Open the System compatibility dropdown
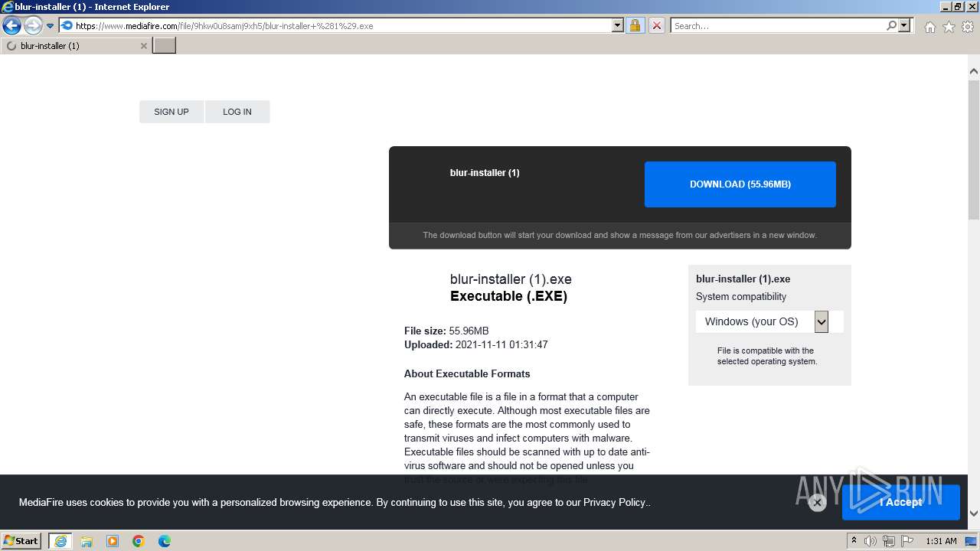Screen dimensions: 980x551 (769, 321)
